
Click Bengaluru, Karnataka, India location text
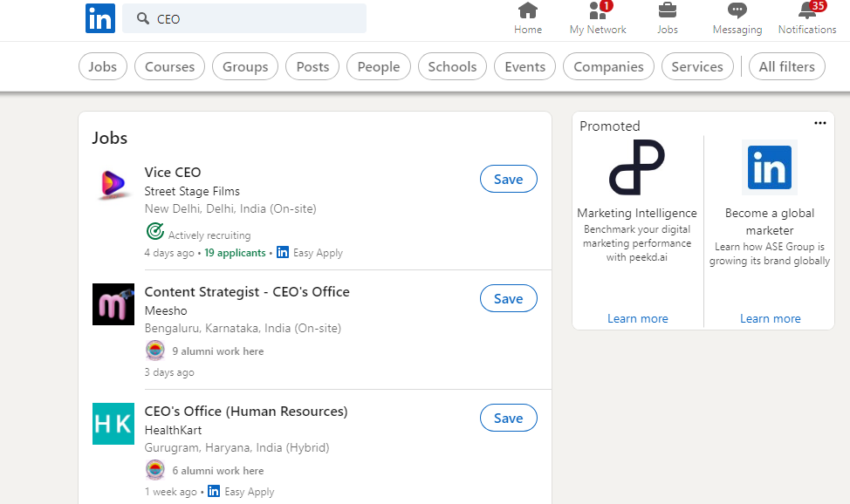[243, 328]
